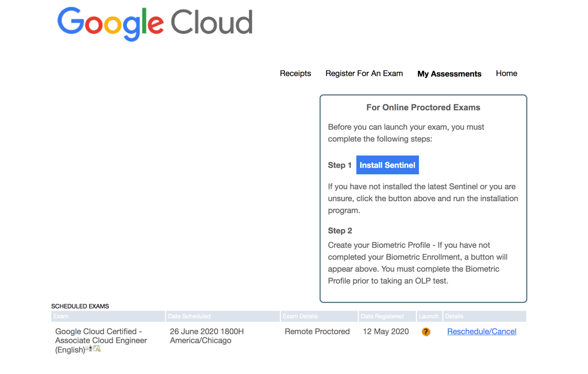This screenshot has width=588, height=374.
Task: Click the Google Cloud logo
Action: point(155,24)
